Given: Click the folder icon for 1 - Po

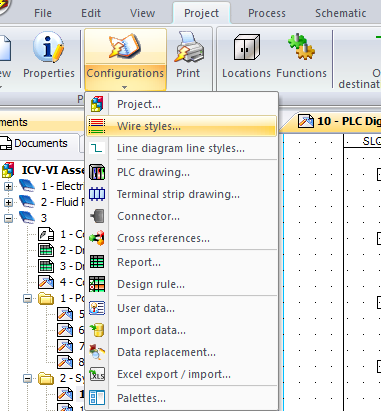Looking at the screenshot, I should click(x=46, y=298).
